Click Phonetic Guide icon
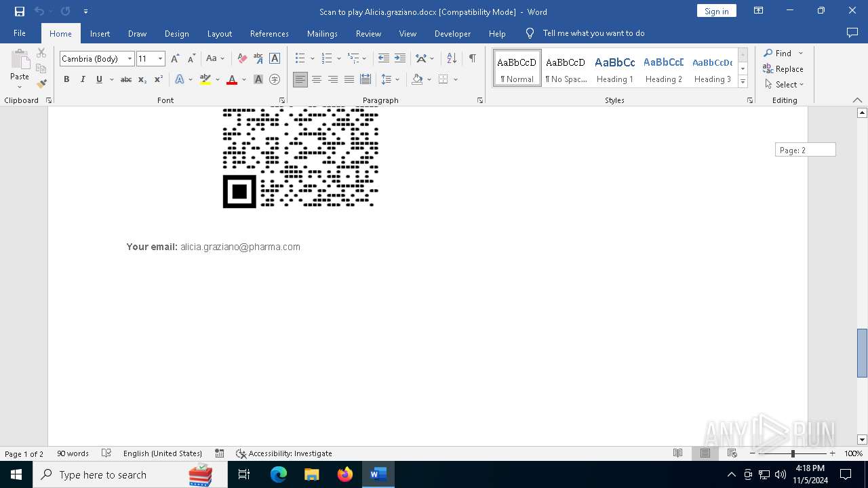The image size is (868, 488). (x=258, y=59)
